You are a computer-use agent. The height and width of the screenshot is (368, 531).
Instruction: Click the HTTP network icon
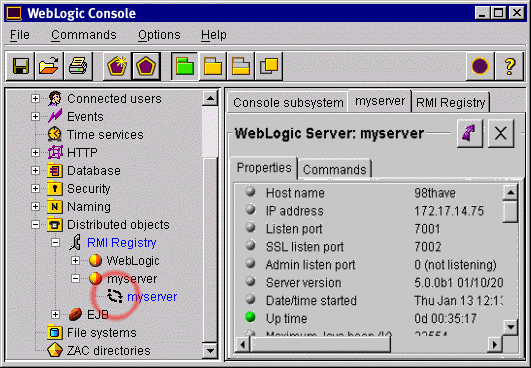pos(55,152)
